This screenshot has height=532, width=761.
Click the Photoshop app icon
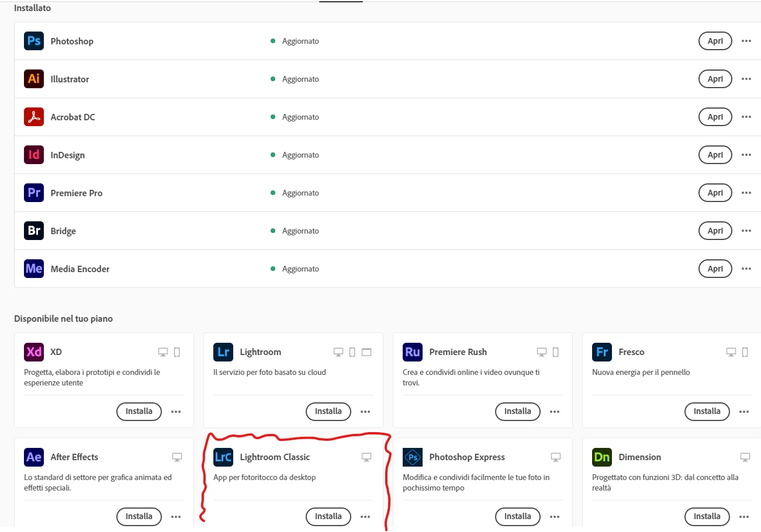34,41
